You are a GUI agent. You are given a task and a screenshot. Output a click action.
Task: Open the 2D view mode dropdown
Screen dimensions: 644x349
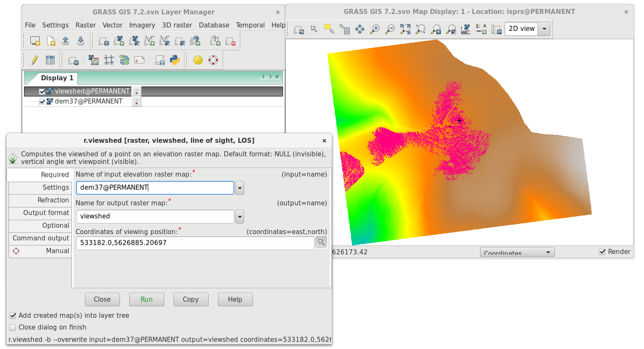[544, 29]
